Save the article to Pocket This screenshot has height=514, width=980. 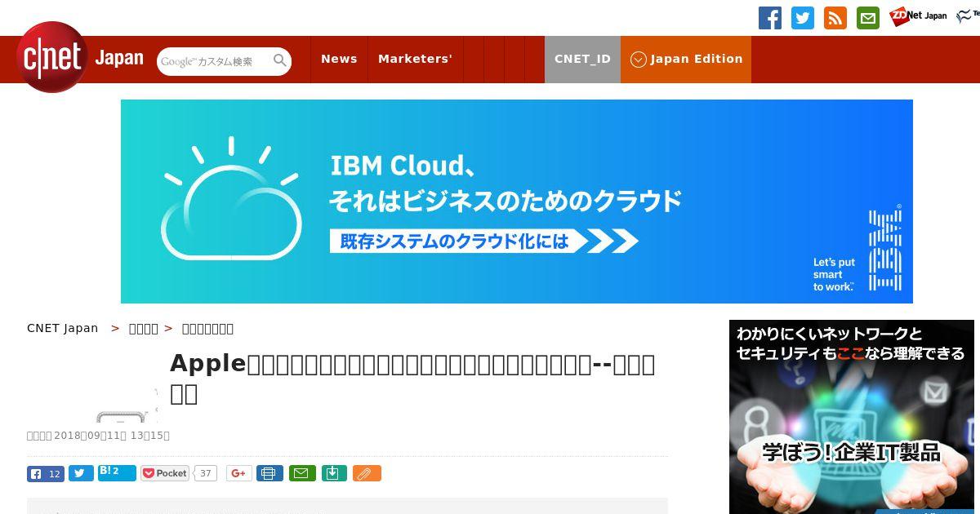pyautogui.click(x=165, y=473)
